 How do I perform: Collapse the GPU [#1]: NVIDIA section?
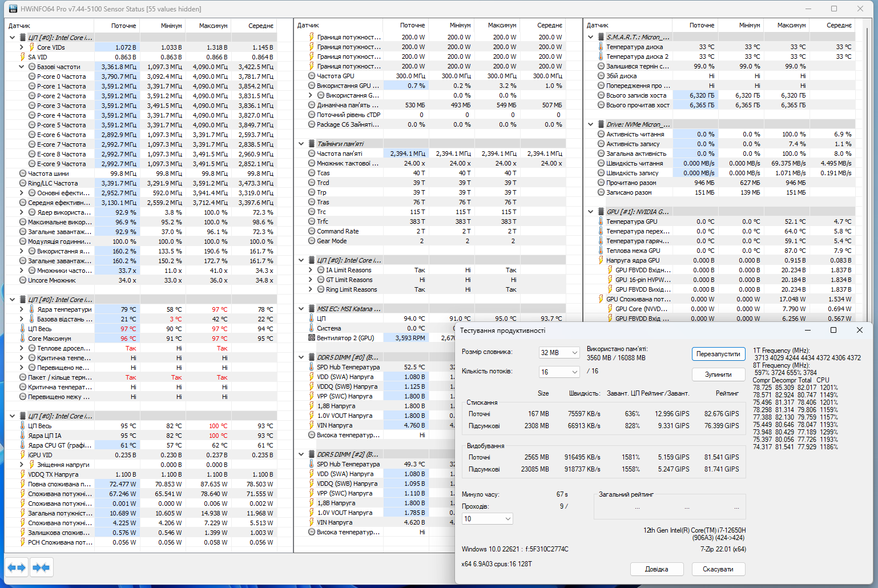[x=590, y=212]
